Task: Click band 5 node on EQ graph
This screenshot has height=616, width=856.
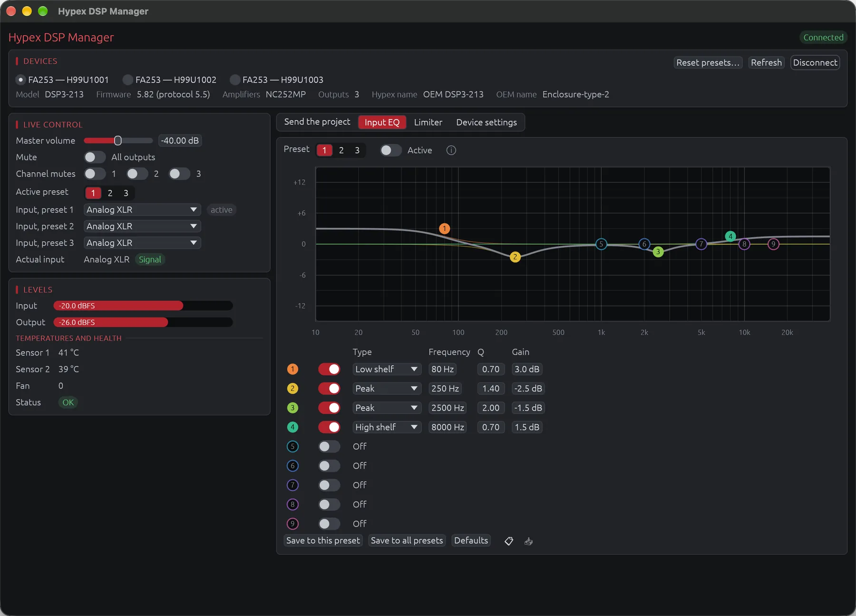Action: 601,244
